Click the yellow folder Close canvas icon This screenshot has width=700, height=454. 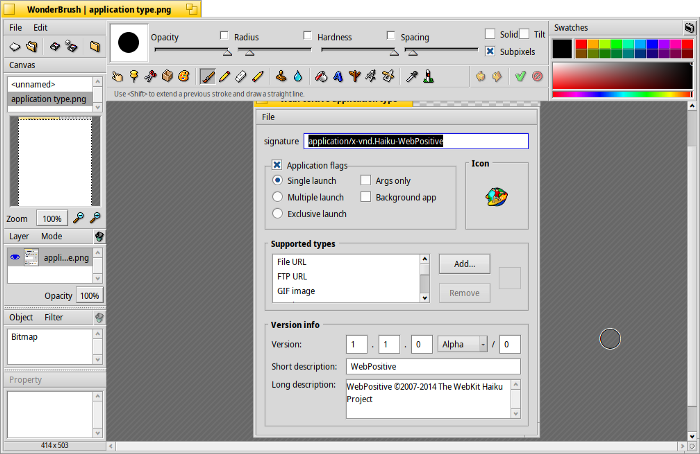click(94, 46)
